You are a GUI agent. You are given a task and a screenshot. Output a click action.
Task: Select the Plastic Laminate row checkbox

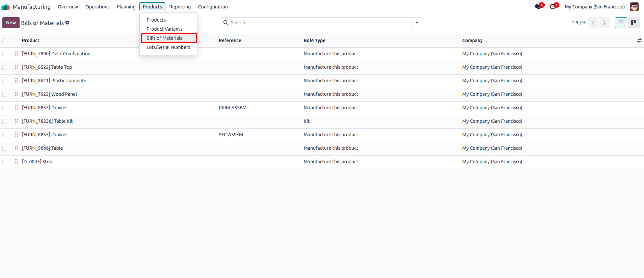click(5, 81)
